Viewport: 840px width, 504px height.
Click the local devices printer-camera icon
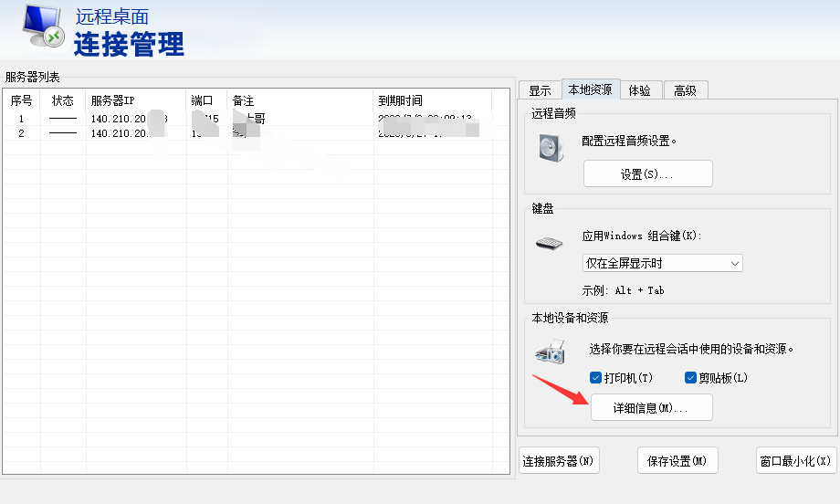point(551,352)
